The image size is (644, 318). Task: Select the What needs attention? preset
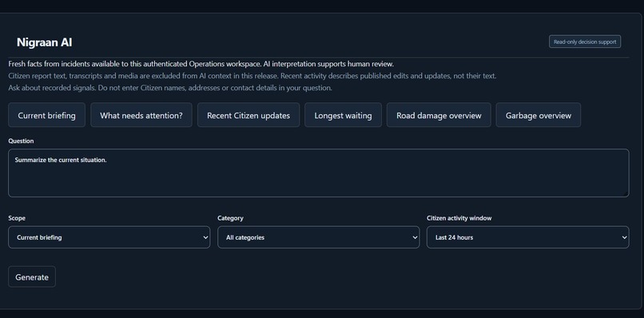click(x=141, y=115)
